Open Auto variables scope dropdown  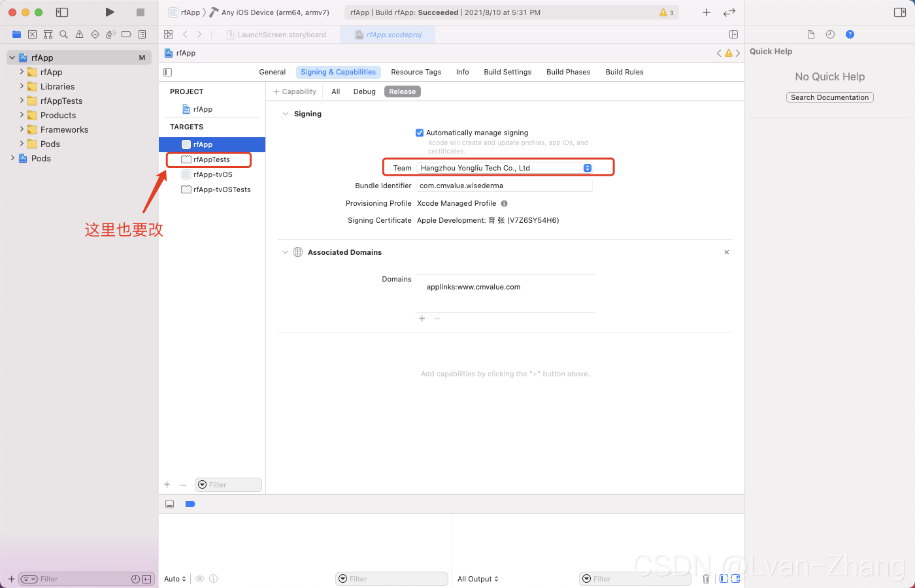[175, 579]
